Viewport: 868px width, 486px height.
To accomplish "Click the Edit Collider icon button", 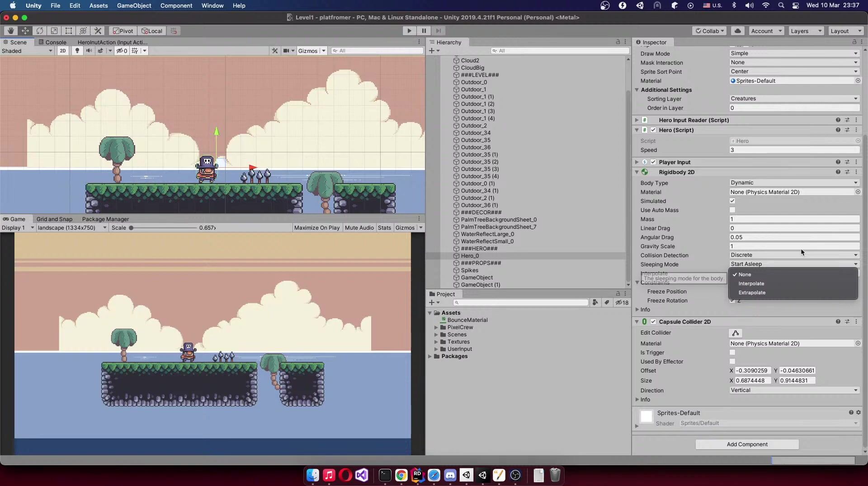I will coord(736,333).
